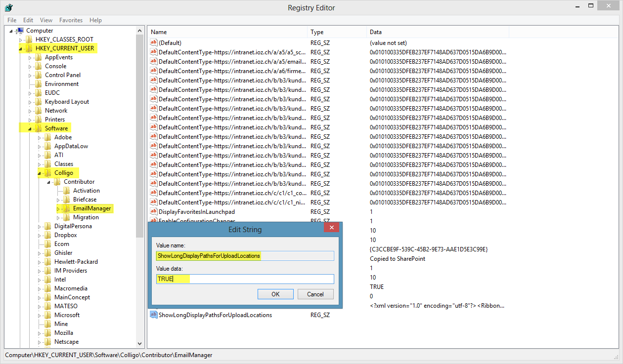The image size is (623, 364).
Task: Click the Dropbox folder icon
Action: (48, 235)
